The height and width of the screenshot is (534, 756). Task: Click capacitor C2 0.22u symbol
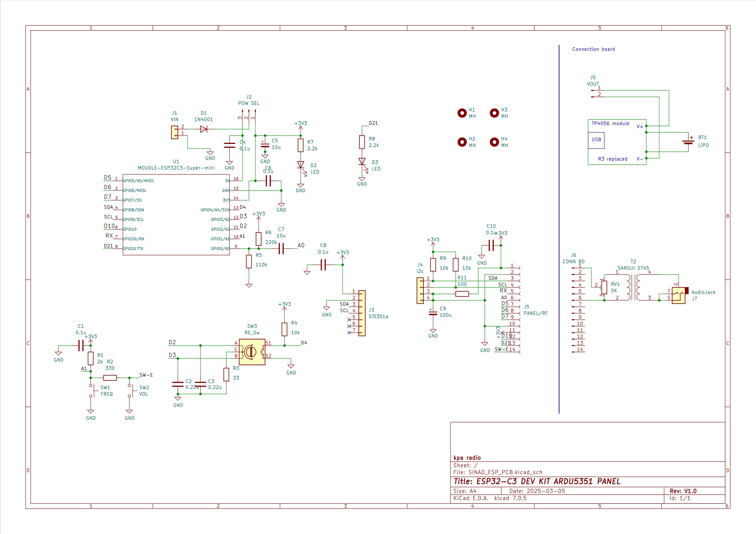coord(178,384)
